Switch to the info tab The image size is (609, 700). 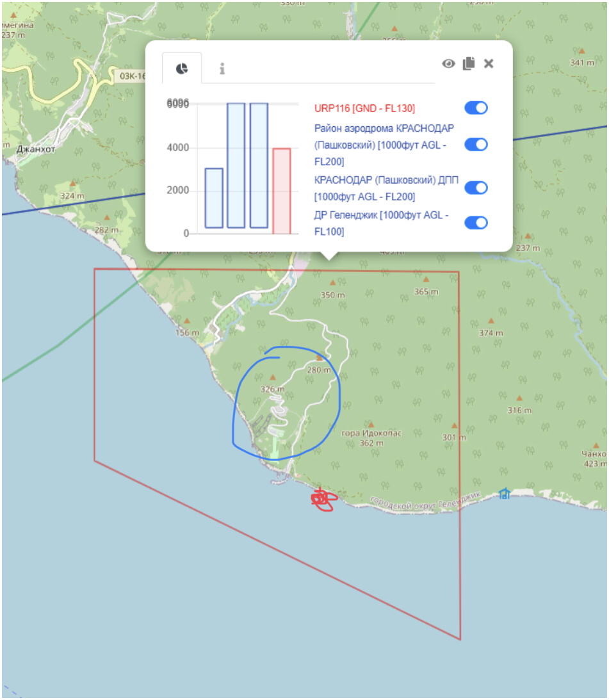point(222,69)
